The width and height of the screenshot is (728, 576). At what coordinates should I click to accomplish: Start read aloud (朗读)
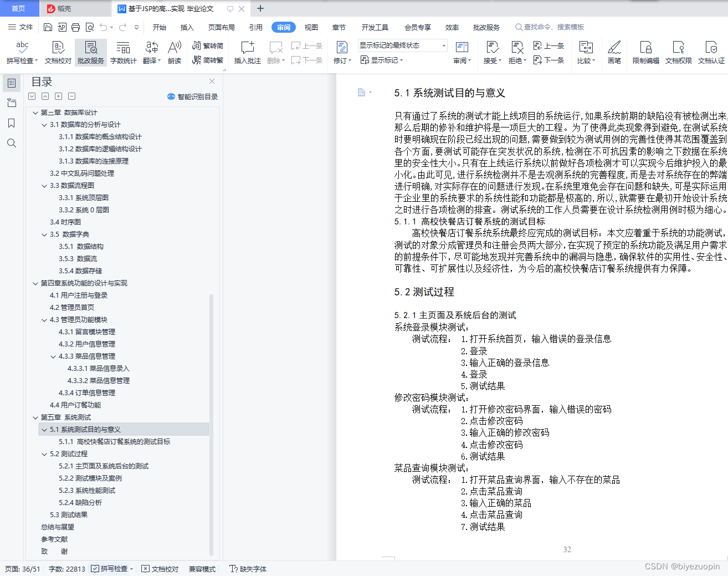(x=175, y=52)
